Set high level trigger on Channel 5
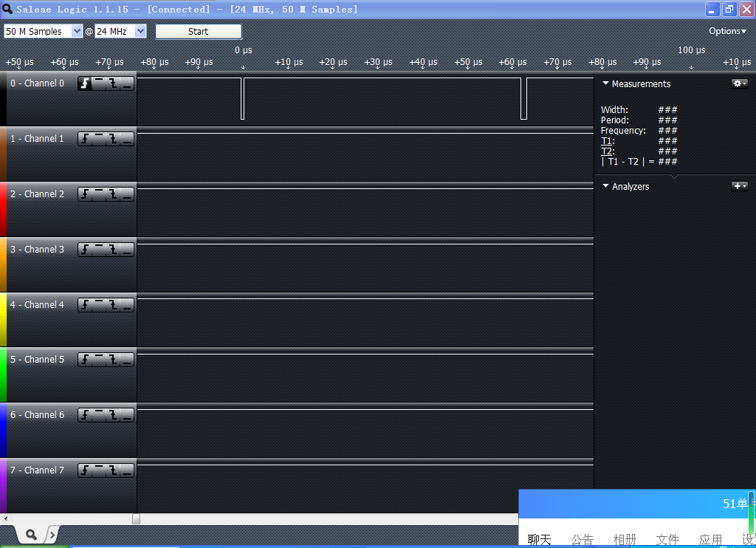756x548 pixels. tap(99, 360)
